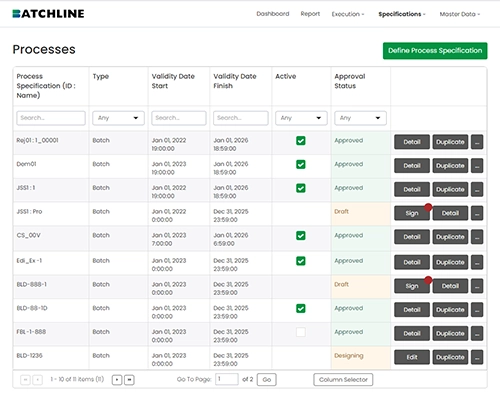Open more options for JSS1 : Pro row
The height and width of the screenshot is (394, 500).
click(x=477, y=213)
